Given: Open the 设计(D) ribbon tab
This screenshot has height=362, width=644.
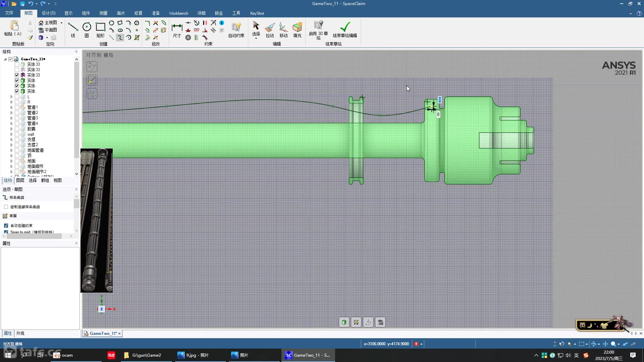Looking at the screenshot, I should point(49,13).
